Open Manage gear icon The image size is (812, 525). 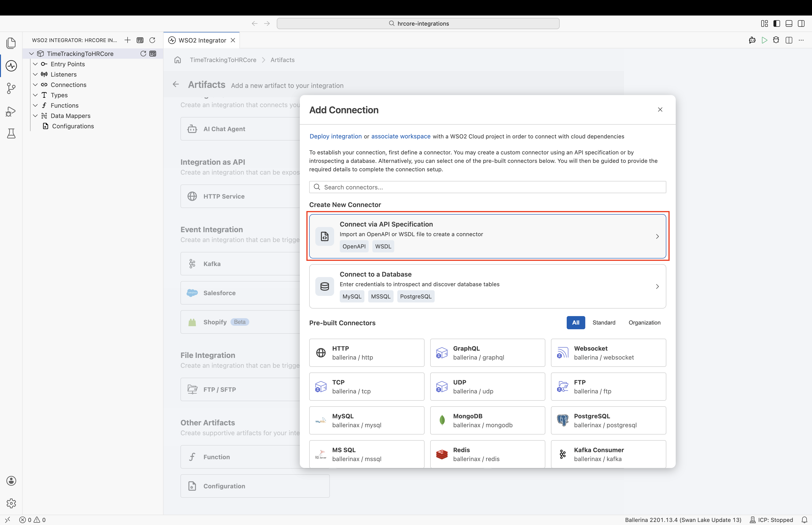pyautogui.click(x=11, y=503)
